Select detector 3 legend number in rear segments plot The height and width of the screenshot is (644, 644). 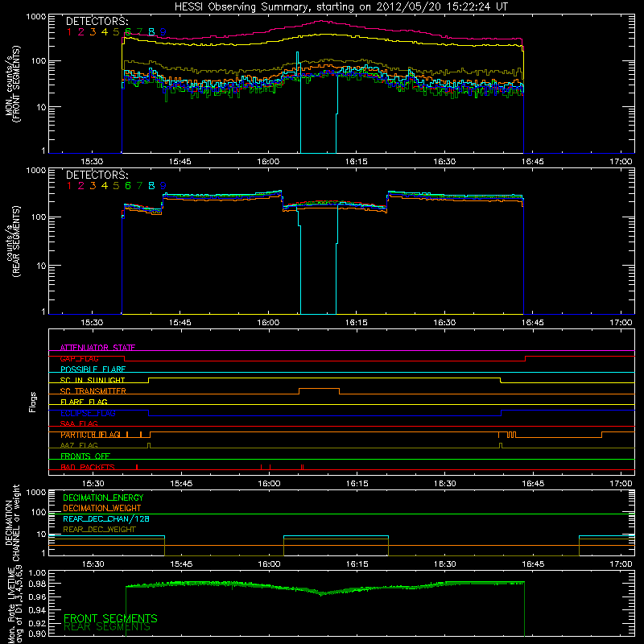point(93,186)
